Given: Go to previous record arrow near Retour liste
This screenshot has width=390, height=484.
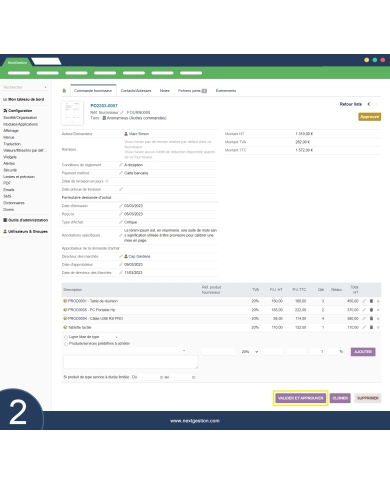Looking at the screenshot, I should (369, 104).
